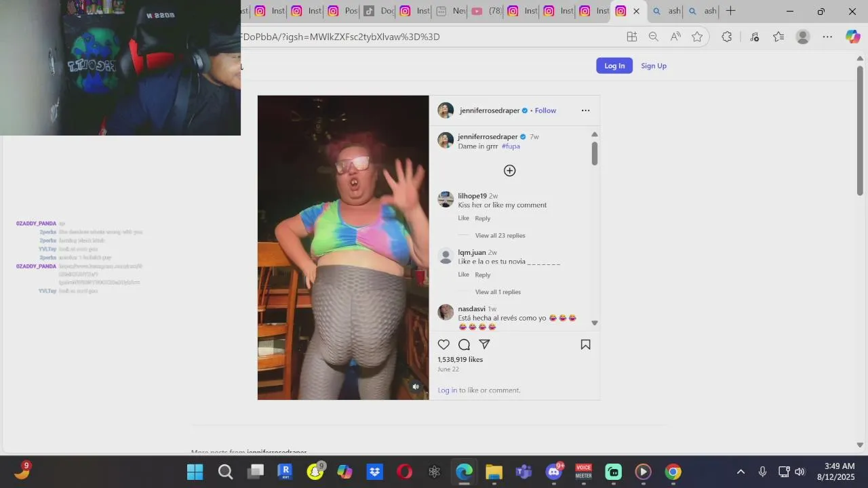Open the #fupa hashtag link
868x488 pixels.
tap(511, 146)
